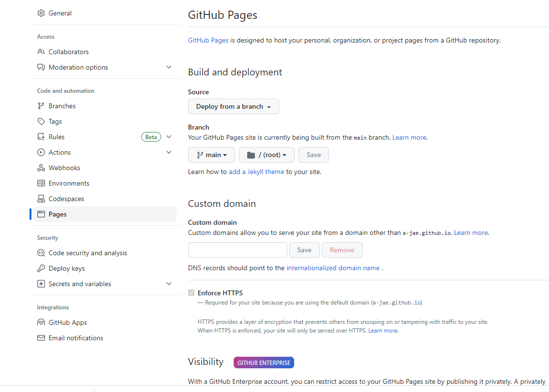Open GitHub Apps integrations page

(104, 322)
